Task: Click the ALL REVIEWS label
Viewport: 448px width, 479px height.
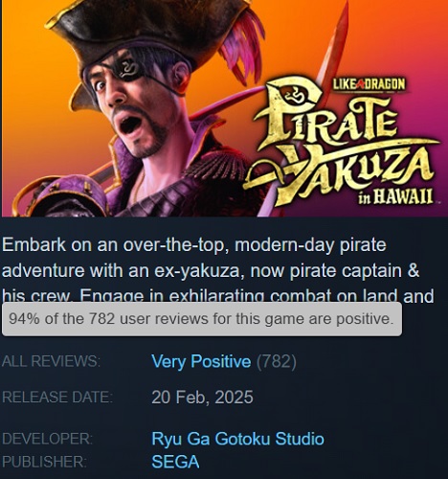Action: 51,361
